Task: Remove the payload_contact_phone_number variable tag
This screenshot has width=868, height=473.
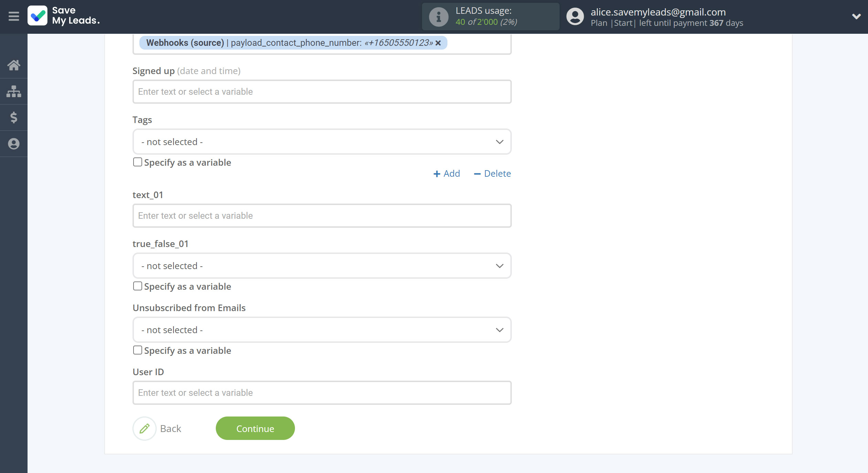Action: click(x=438, y=43)
